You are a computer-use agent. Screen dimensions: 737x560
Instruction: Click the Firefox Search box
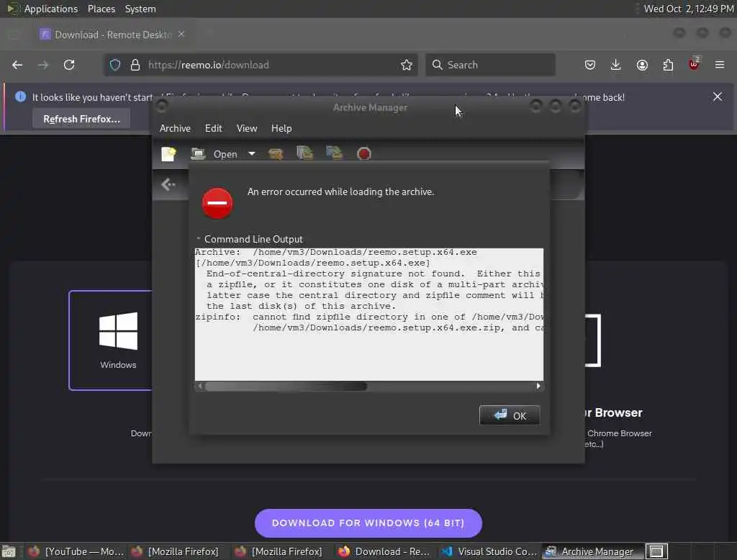(x=490, y=65)
